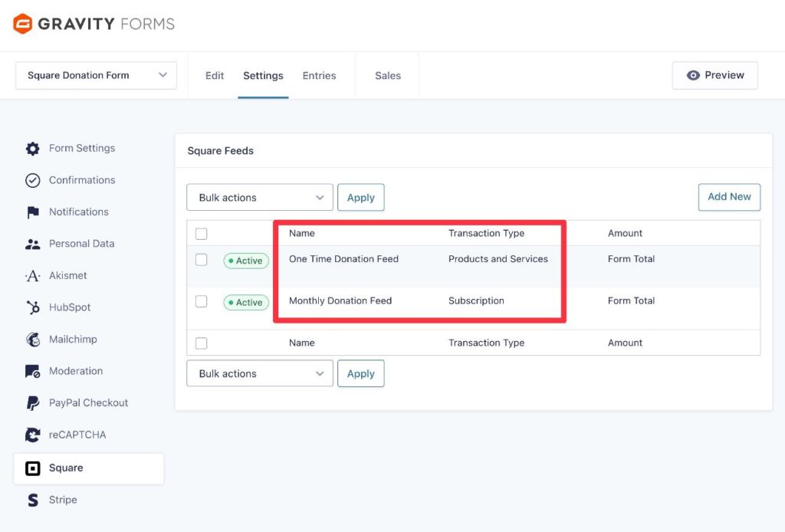This screenshot has width=785, height=532.
Task: Toggle Active status of Monthly Donation Feed
Action: [x=246, y=302]
